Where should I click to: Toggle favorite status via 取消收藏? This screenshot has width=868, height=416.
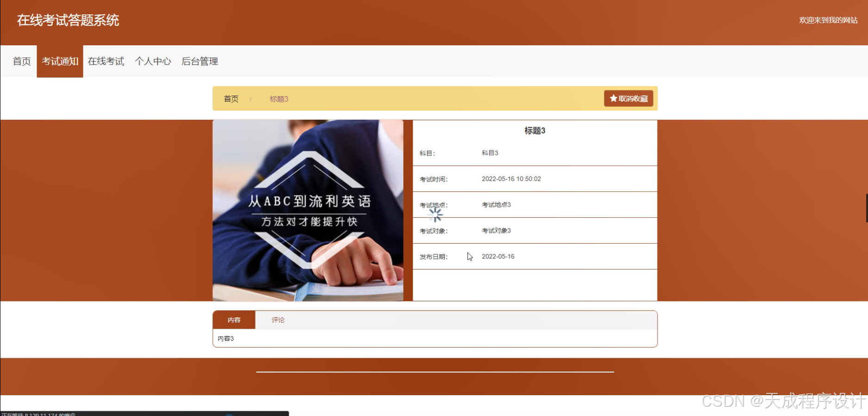tap(628, 98)
